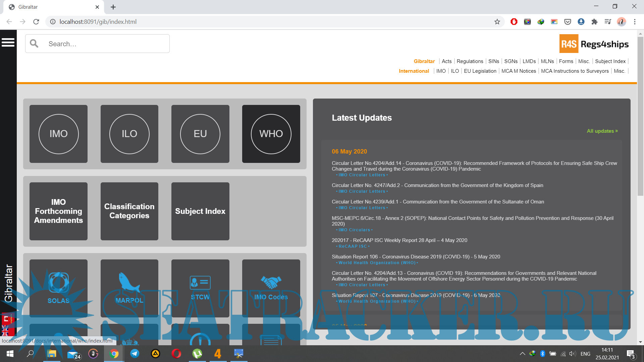Click the IMO circle tile
This screenshot has width=644, height=362.
pyautogui.click(x=58, y=134)
